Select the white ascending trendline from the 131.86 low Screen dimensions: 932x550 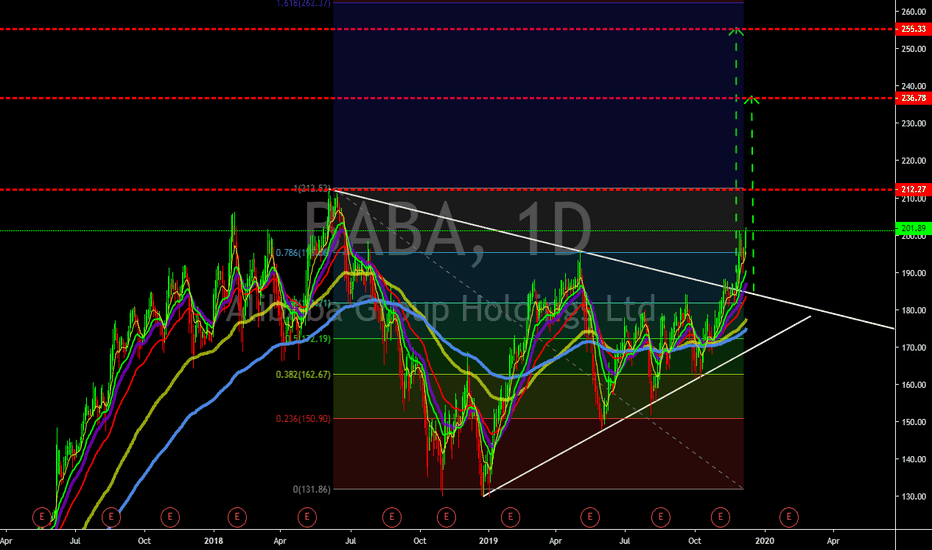click(x=648, y=406)
